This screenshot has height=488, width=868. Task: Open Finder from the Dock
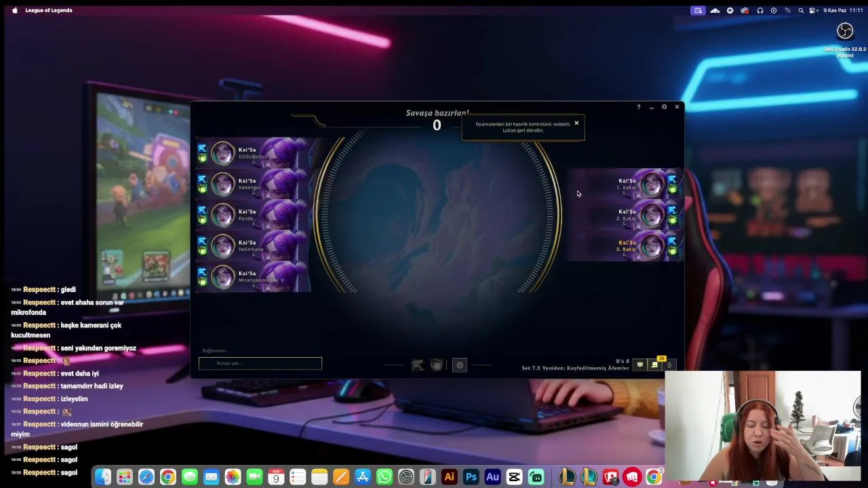(102, 477)
